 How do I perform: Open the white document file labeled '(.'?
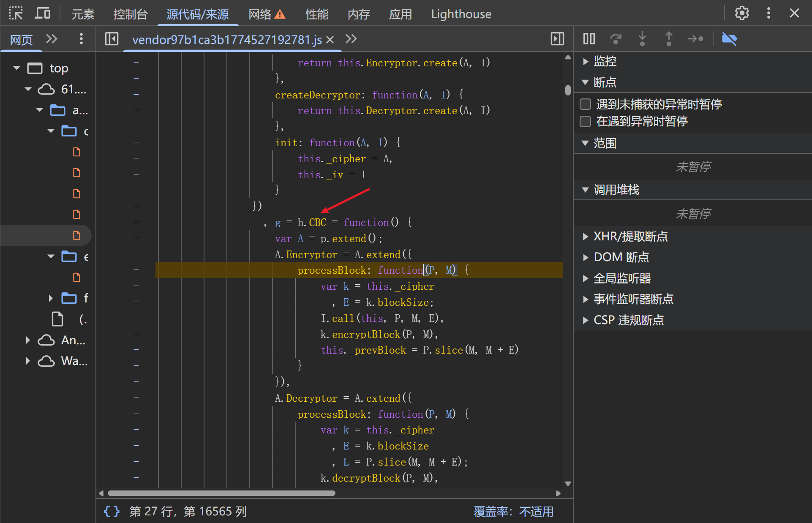57,319
